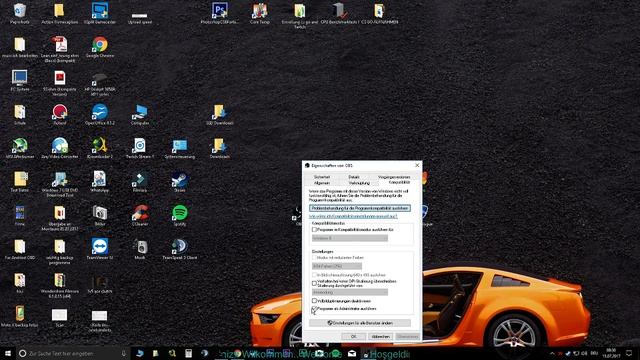This screenshot has height=360, width=640.
Task: Close the OBS properties dialog
Action: click(x=417, y=165)
